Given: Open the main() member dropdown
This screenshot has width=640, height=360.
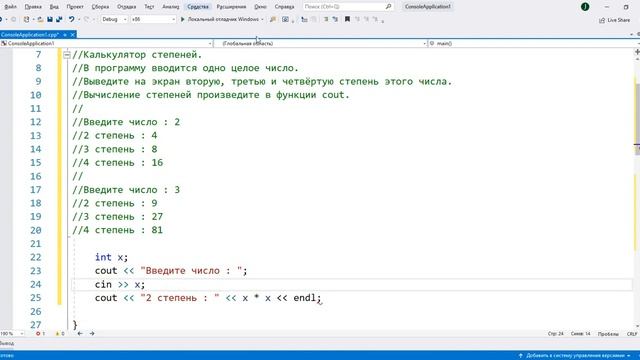Looking at the screenshot, I should pos(533,43).
